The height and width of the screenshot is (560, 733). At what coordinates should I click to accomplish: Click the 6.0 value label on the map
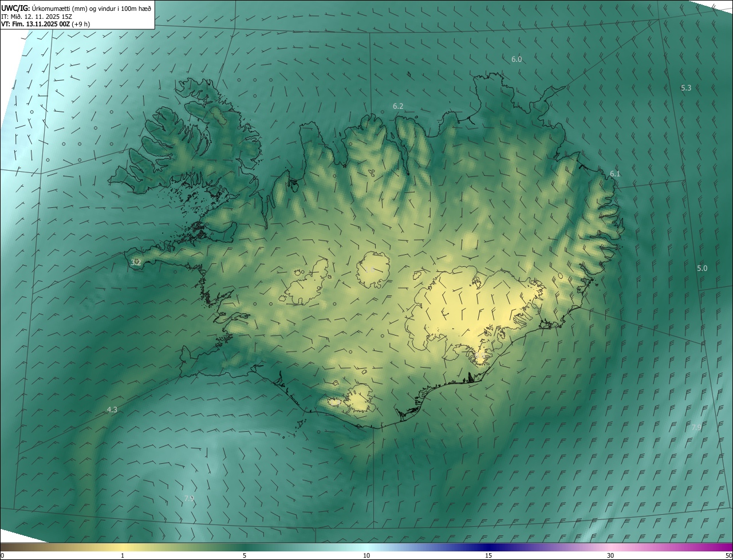coord(517,59)
